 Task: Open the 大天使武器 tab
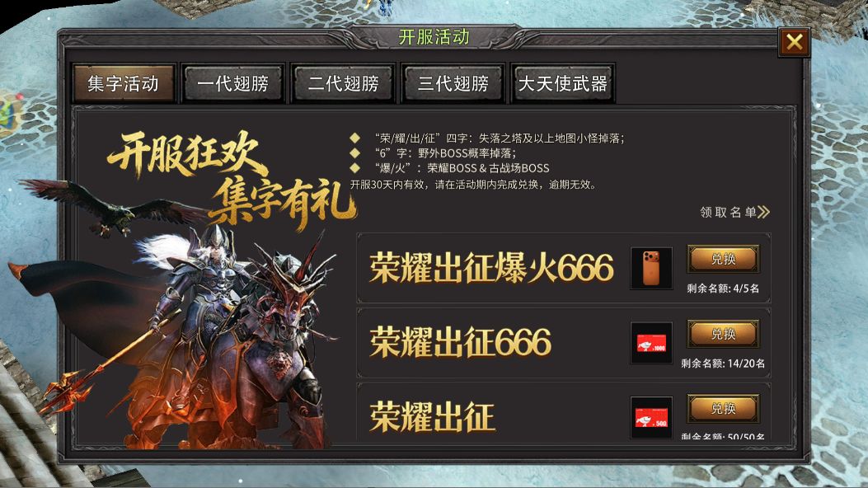pyautogui.click(x=562, y=83)
